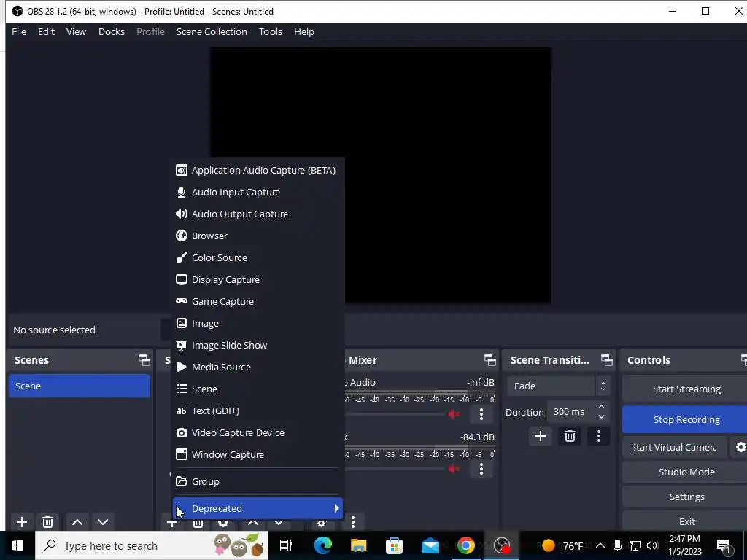Image resolution: width=747 pixels, height=560 pixels.
Task: Launch Microsoft Edge from taskbar
Action: 322,545
